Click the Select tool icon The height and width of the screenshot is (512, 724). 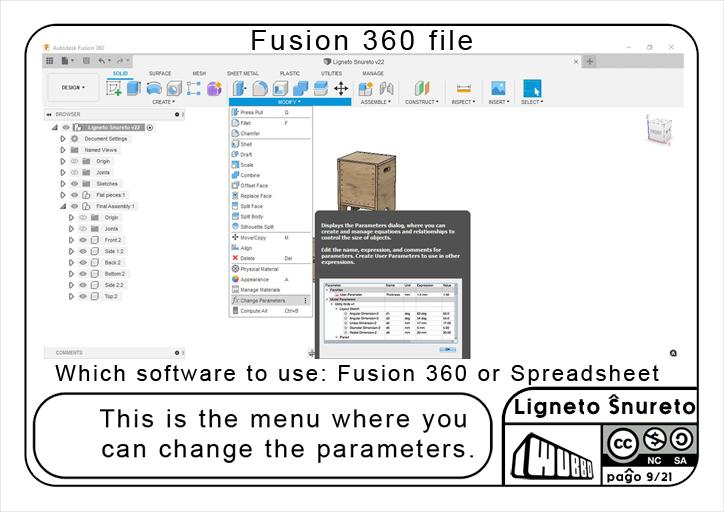[x=532, y=88]
